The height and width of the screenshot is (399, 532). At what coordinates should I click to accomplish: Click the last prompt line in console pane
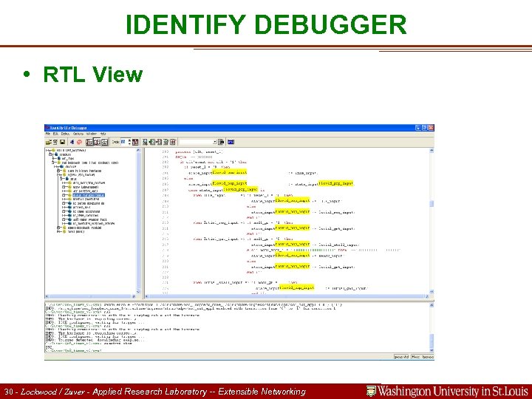(73, 350)
